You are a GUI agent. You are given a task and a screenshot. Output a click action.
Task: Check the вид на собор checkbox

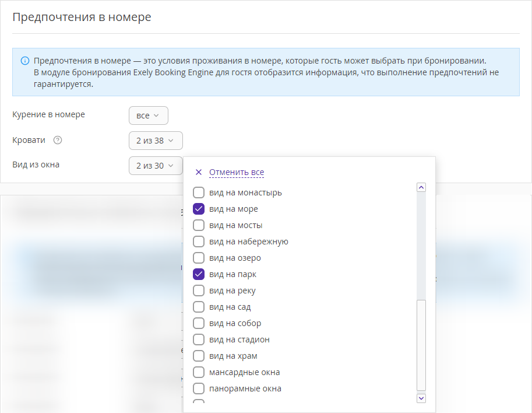[x=199, y=323]
